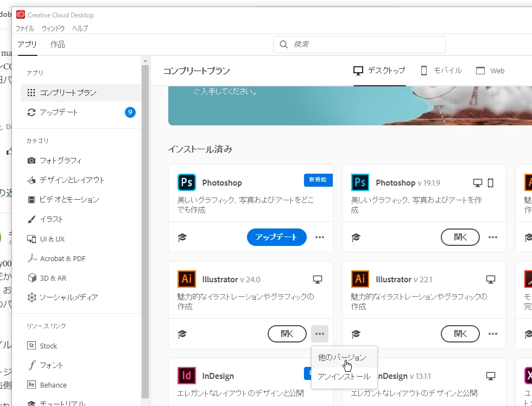This screenshot has height=406, width=532.
Task: Open tutorials icon on Photoshop v 19.1.9 card
Action: [x=356, y=237]
